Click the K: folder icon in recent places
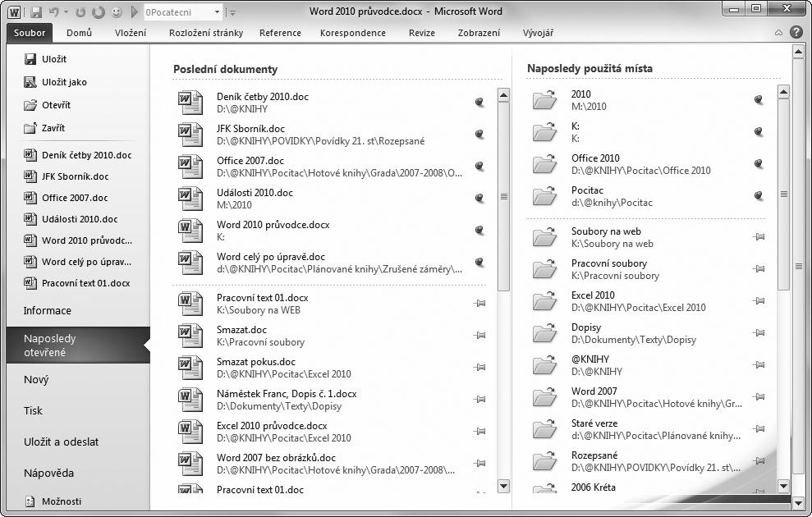This screenshot has height=517, width=812. 545,132
